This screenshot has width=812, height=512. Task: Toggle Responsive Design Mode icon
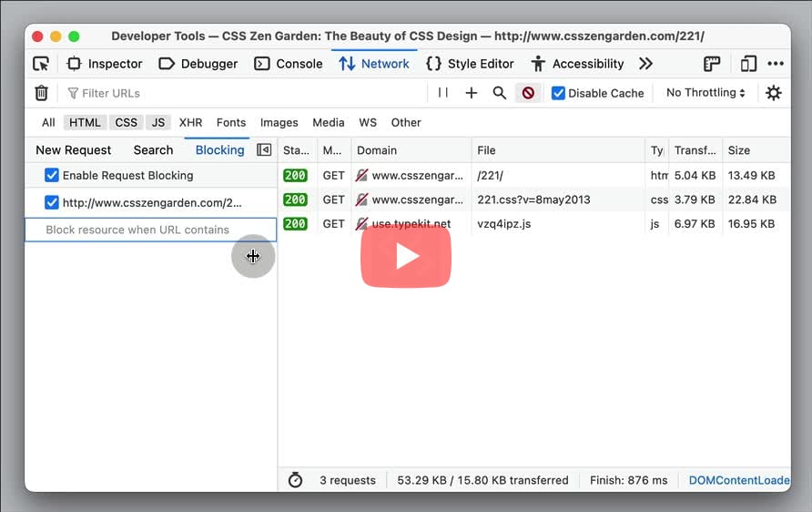(748, 64)
